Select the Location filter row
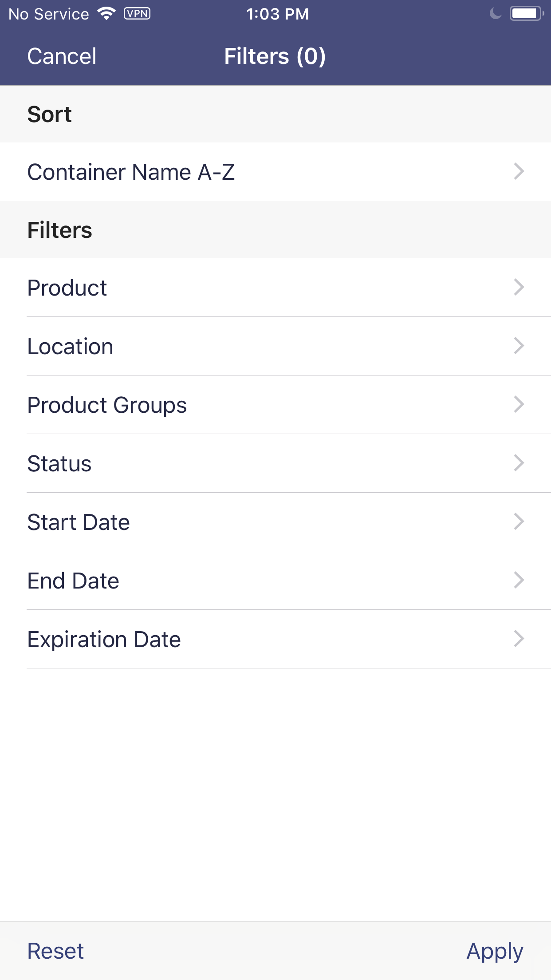Image resolution: width=551 pixels, height=980 pixels. [x=275, y=346]
